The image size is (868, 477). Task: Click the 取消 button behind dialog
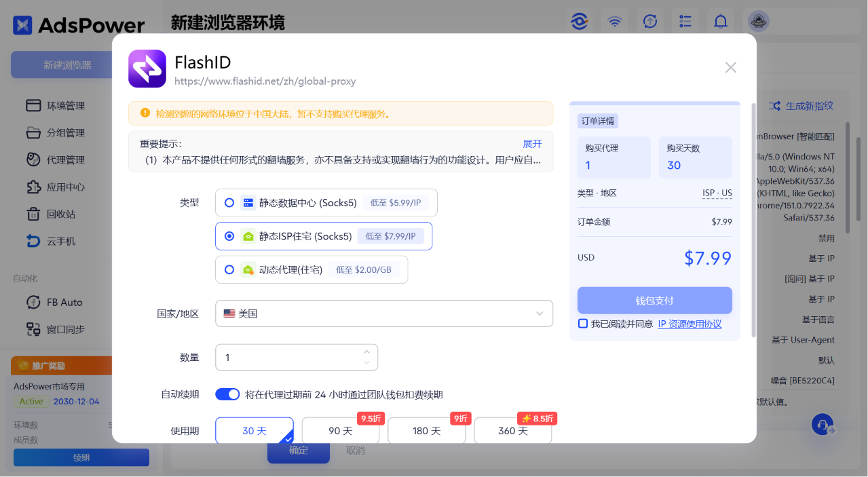tap(356, 451)
